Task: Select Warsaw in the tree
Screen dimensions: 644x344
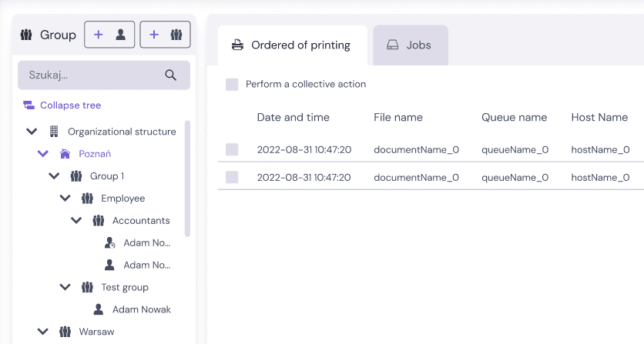Action: tap(96, 332)
